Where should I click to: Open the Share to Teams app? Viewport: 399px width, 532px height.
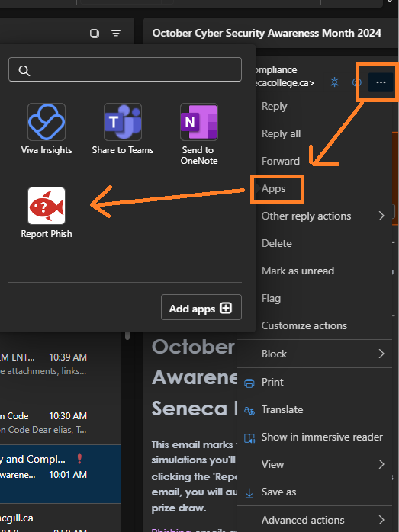(x=123, y=130)
